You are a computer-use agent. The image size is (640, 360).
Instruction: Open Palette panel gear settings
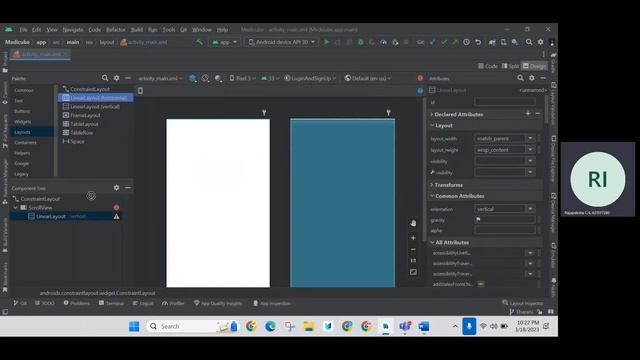(x=117, y=78)
